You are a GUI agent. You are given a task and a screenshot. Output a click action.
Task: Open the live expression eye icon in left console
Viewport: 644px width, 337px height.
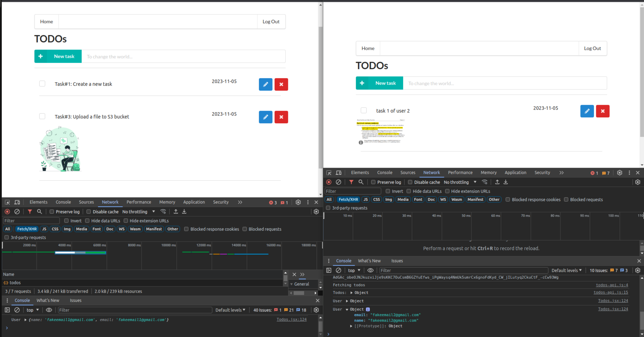49,310
